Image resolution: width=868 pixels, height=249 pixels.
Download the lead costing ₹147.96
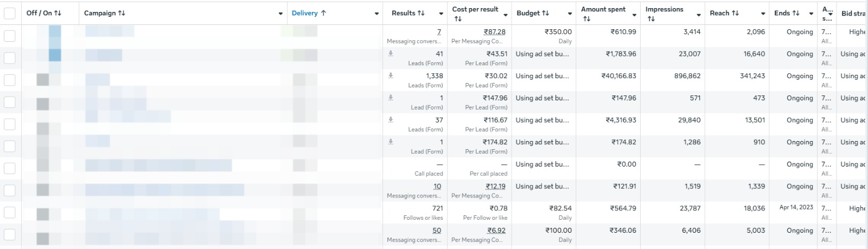(x=391, y=98)
